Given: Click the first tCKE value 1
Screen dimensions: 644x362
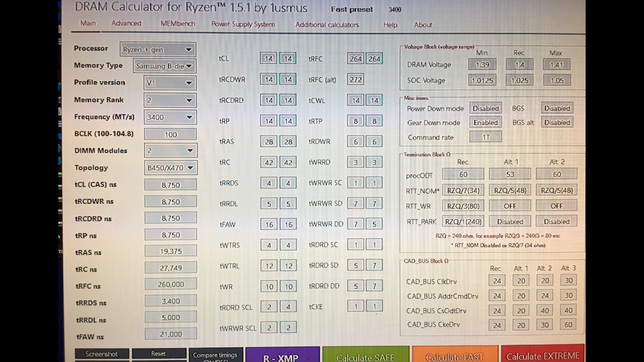Looking at the screenshot, I should click(x=356, y=306).
